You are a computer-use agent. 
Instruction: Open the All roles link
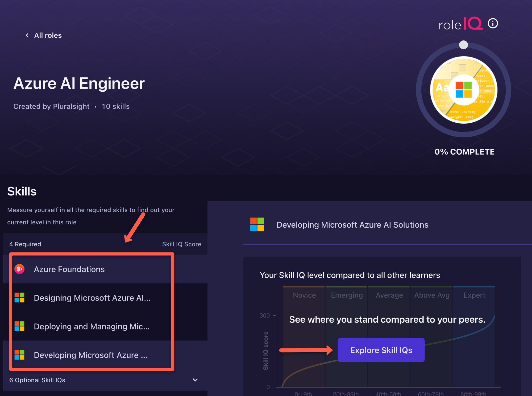[x=48, y=35]
